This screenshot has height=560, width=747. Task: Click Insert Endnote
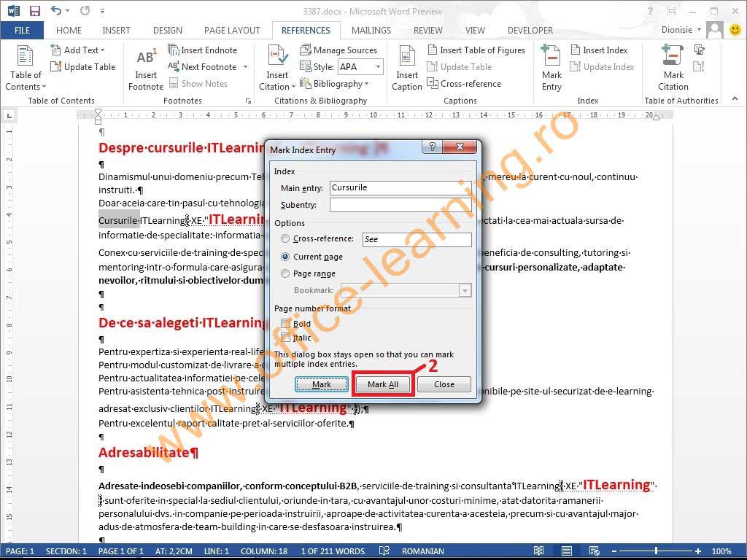click(x=203, y=50)
